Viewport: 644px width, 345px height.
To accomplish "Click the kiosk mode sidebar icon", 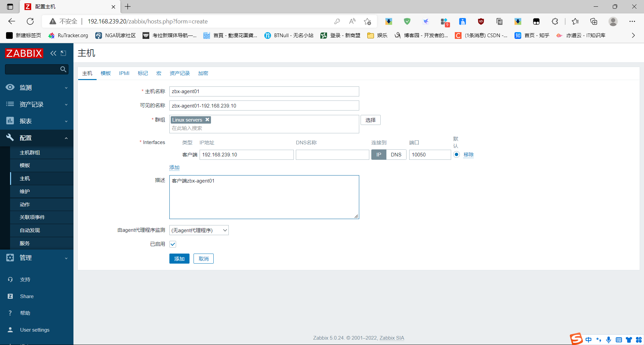I will point(63,53).
